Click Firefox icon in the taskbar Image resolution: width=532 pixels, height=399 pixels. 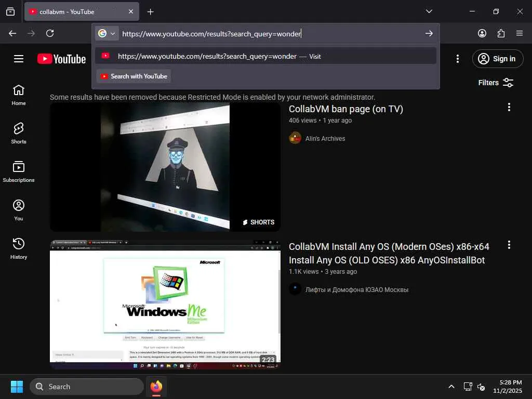(x=156, y=387)
